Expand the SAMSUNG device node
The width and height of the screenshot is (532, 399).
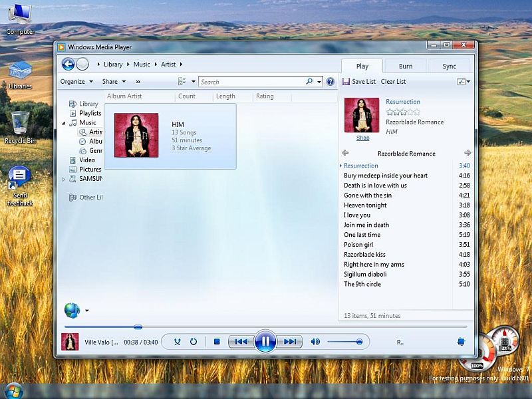click(x=63, y=179)
